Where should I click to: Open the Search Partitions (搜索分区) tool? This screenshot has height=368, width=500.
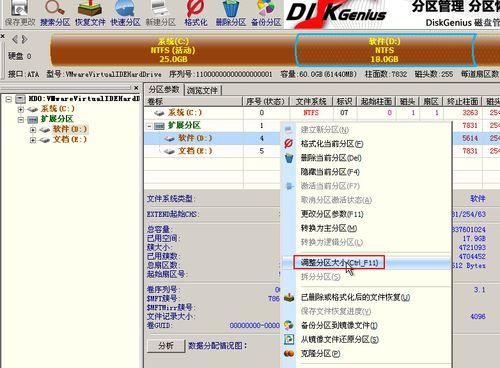point(55,13)
